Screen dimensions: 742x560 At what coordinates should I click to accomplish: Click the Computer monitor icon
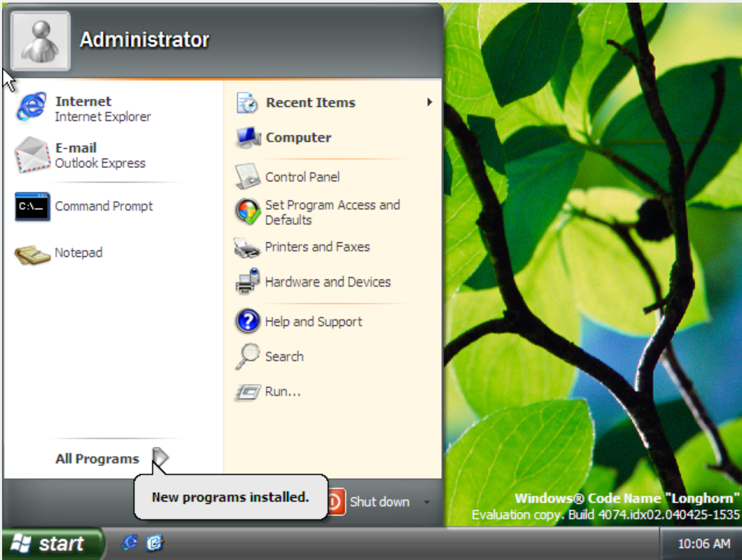(x=248, y=138)
